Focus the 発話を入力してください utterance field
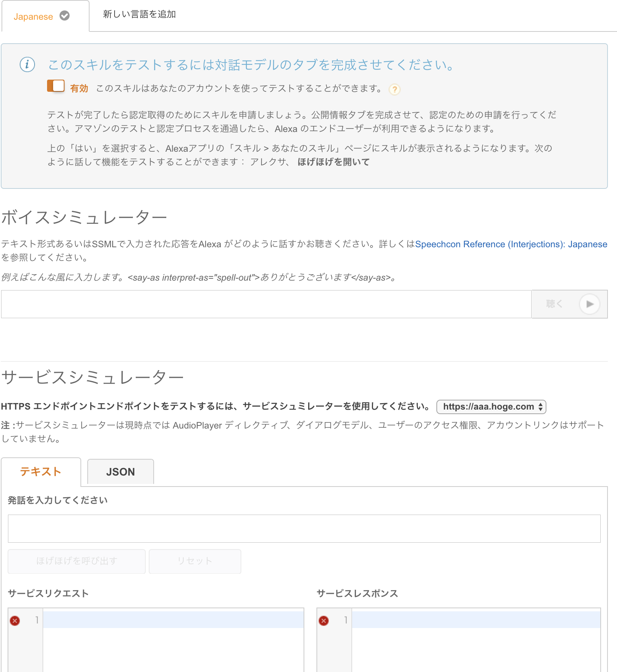 (x=304, y=529)
